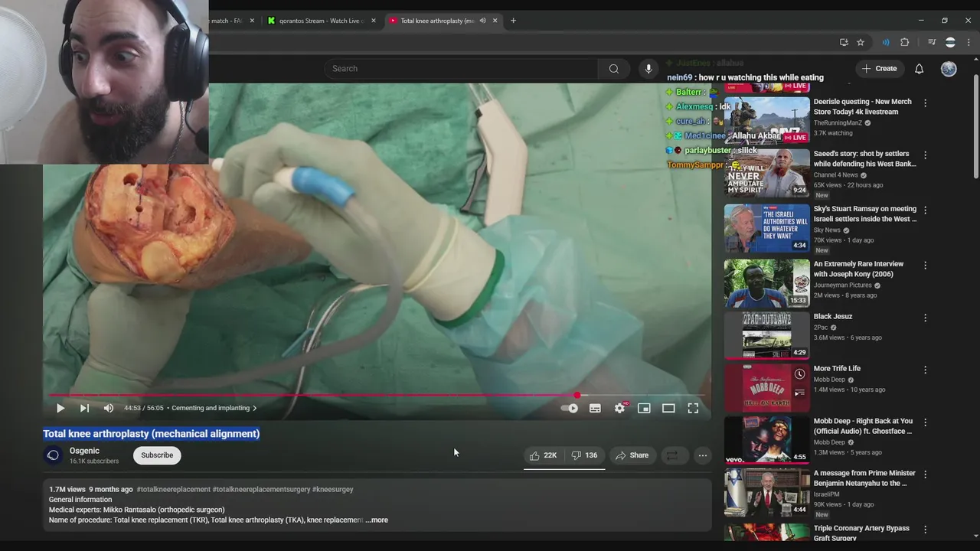Add 'More Trife Life' to queue
The image size is (980, 551).
pos(799,393)
